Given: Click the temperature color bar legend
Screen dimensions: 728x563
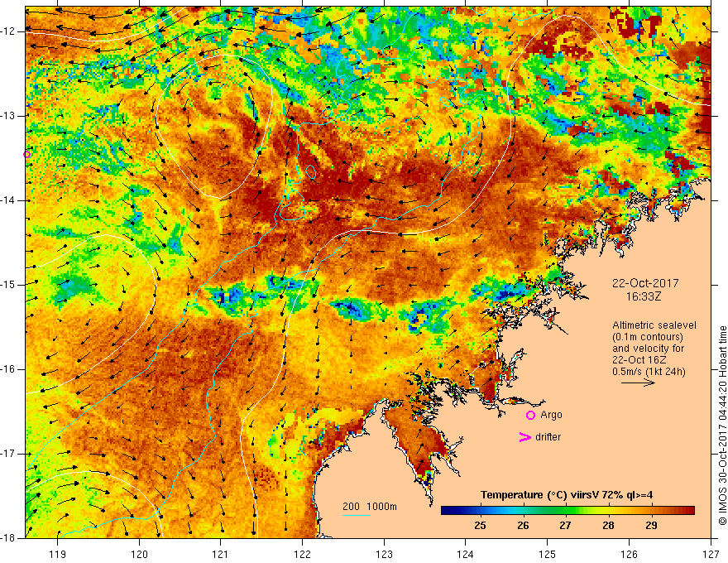Looking at the screenshot, I should [568, 511].
